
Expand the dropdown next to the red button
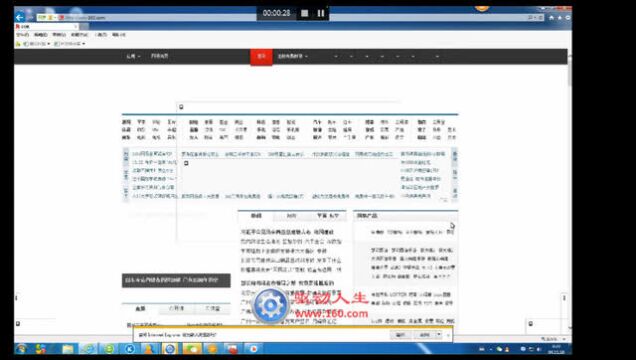[x=293, y=56]
